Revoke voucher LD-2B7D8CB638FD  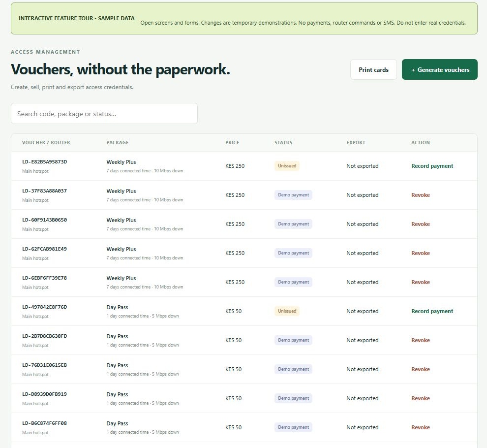pos(421,340)
